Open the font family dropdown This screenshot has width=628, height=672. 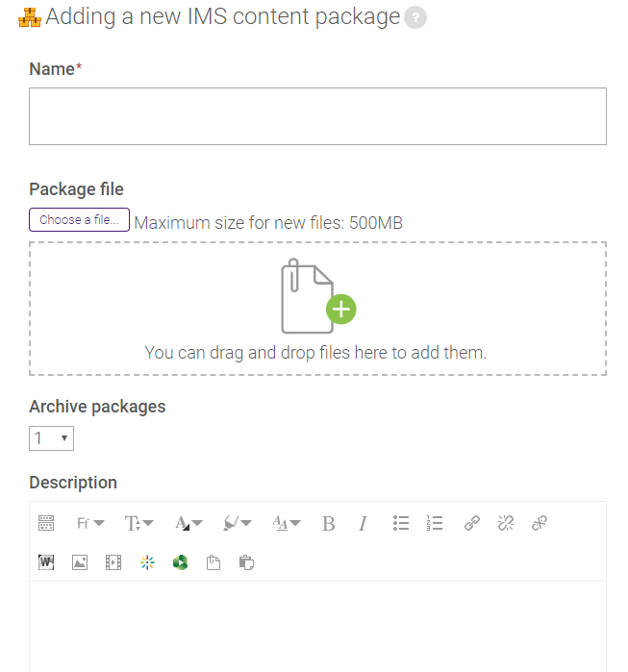click(90, 523)
